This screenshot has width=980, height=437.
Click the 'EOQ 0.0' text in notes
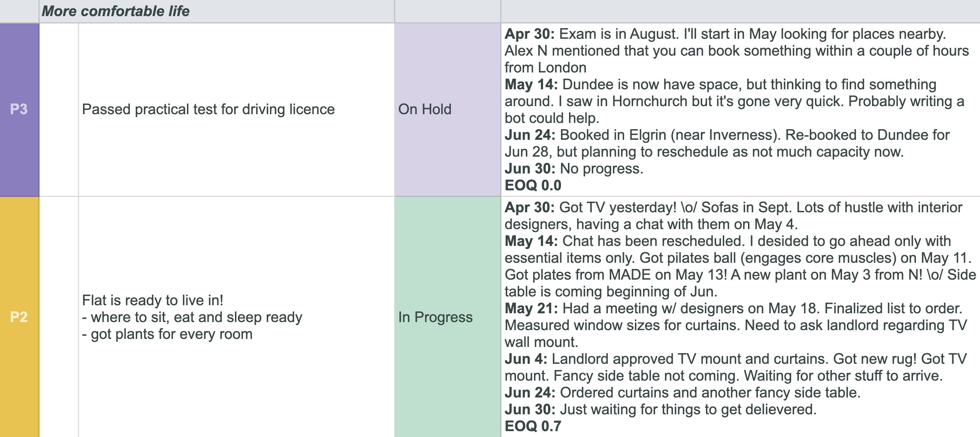532,186
